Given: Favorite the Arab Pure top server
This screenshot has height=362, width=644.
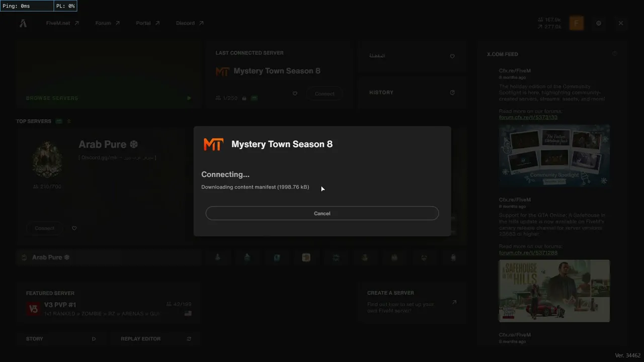Looking at the screenshot, I should [x=74, y=228].
